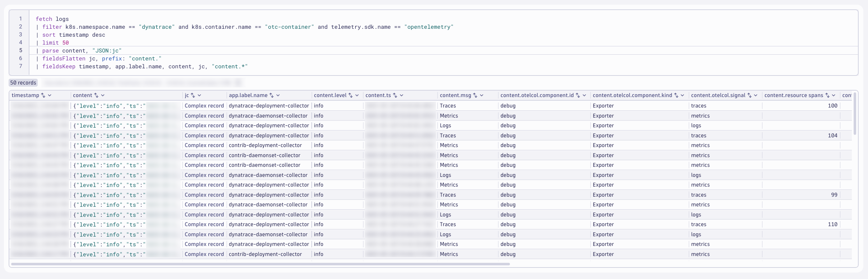Expand content.otelcol.component.id column chevron
The image size is (868, 279).
tap(584, 95)
